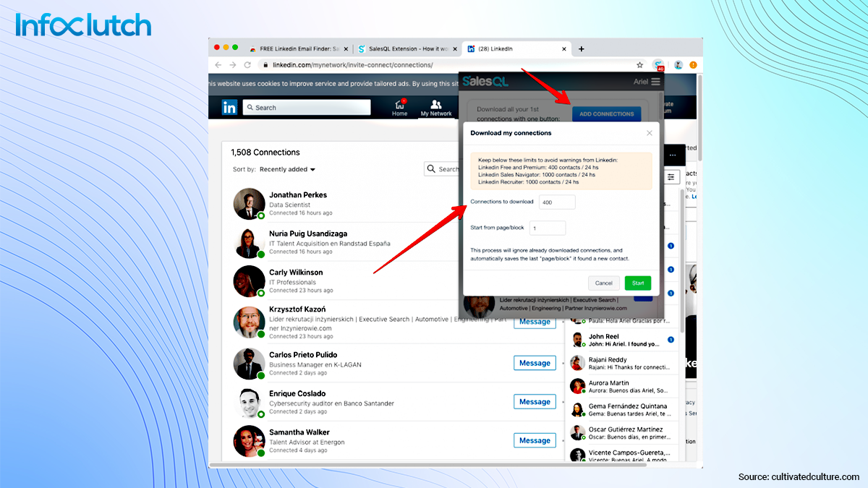This screenshot has height=488, width=868.
Task: Click the browser forward arrow
Action: tap(233, 64)
